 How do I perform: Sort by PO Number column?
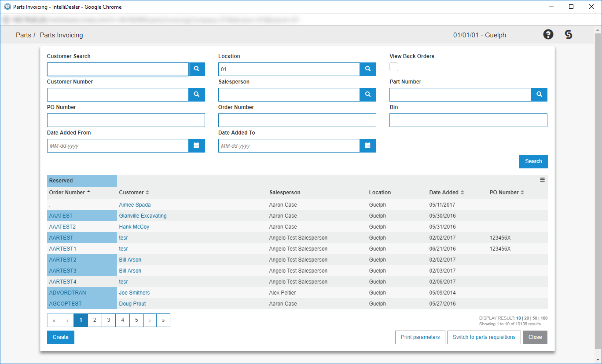tap(507, 193)
